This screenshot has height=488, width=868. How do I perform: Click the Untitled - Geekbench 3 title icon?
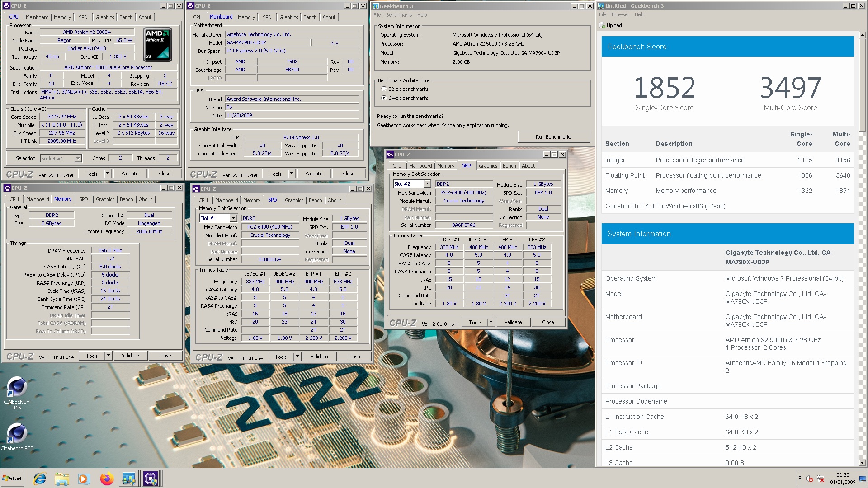click(x=601, y=6)
